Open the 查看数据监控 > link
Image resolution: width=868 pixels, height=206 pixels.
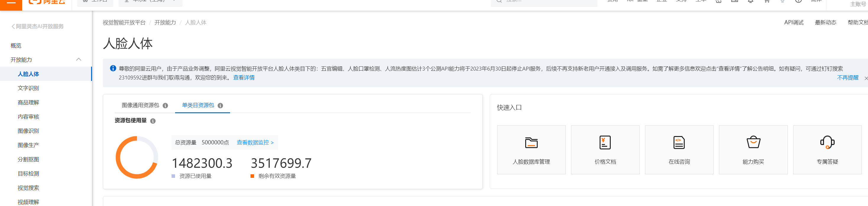[255, 143]
